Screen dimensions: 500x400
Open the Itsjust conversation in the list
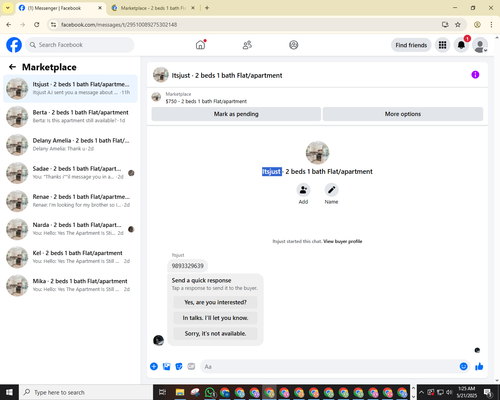[x=70, y=89]
